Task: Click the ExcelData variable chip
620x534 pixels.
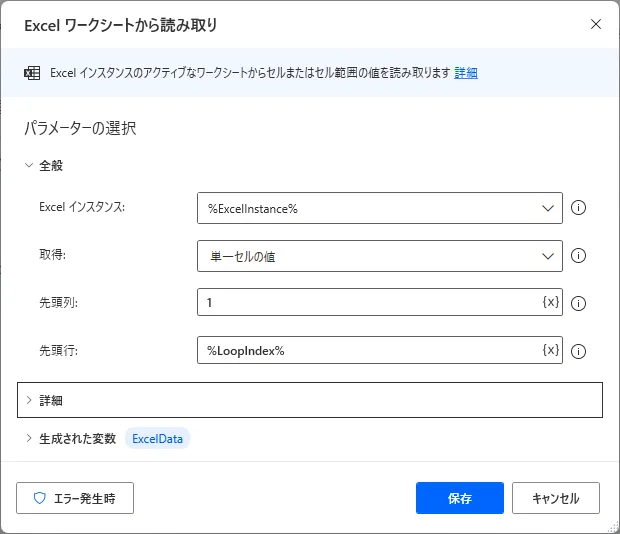Action: 157,438
